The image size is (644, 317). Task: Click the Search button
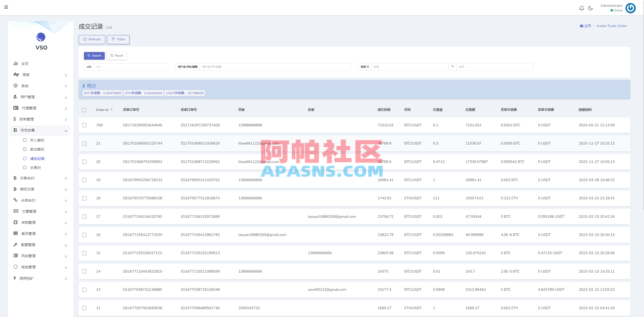point(94,56)
